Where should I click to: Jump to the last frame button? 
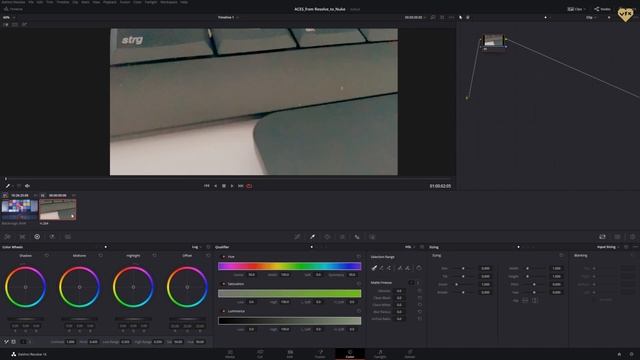[x=240, y=186]
